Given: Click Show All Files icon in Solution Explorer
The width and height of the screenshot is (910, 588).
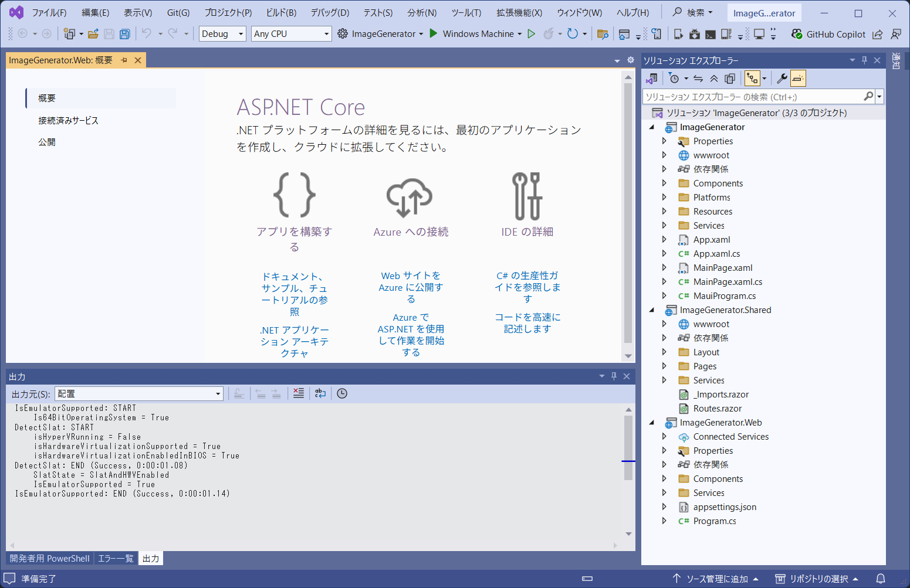Looking at the screenshot, I should coord(730,79).
